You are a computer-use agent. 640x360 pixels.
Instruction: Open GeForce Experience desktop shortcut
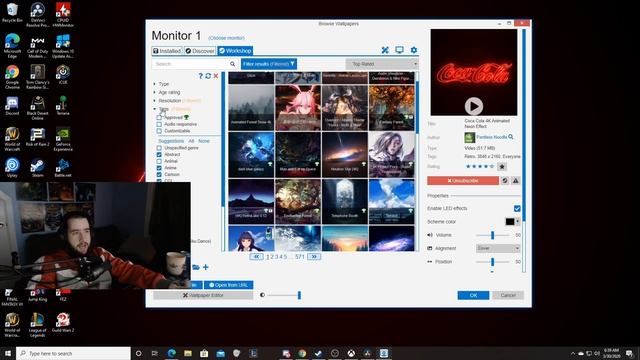point(63,139)
